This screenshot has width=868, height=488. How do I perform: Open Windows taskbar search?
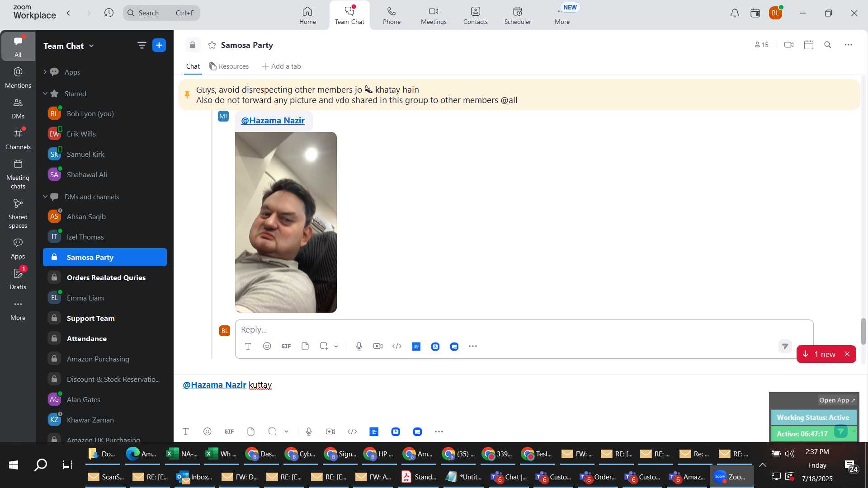coord(41,465)
